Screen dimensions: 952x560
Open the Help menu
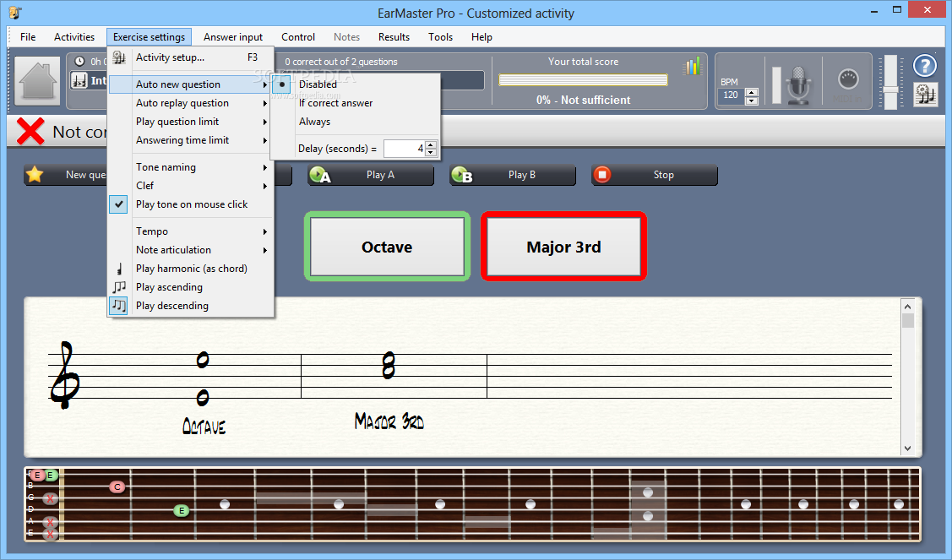click(481, 37)
